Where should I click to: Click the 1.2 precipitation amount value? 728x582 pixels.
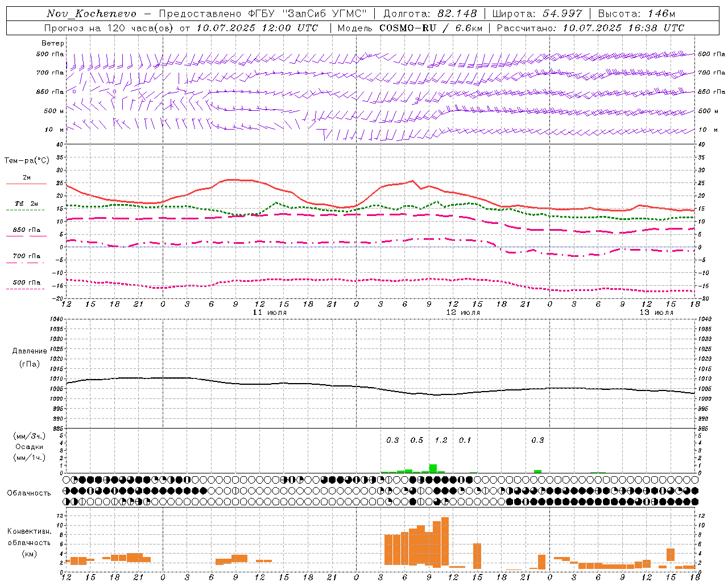click(441, 440)
